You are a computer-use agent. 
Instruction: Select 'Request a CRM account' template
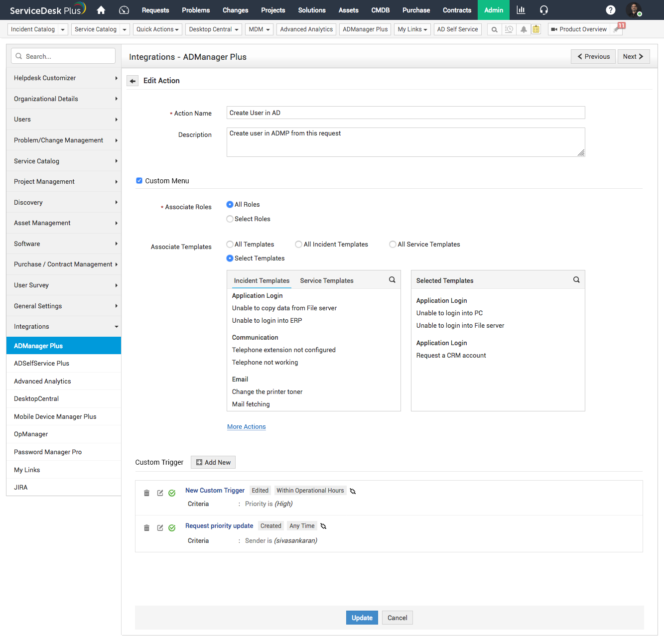coord(451,356)
